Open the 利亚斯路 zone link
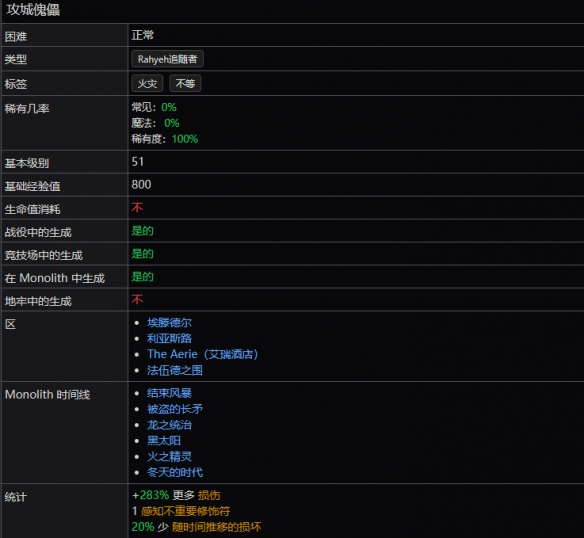 tap(169, 338)
